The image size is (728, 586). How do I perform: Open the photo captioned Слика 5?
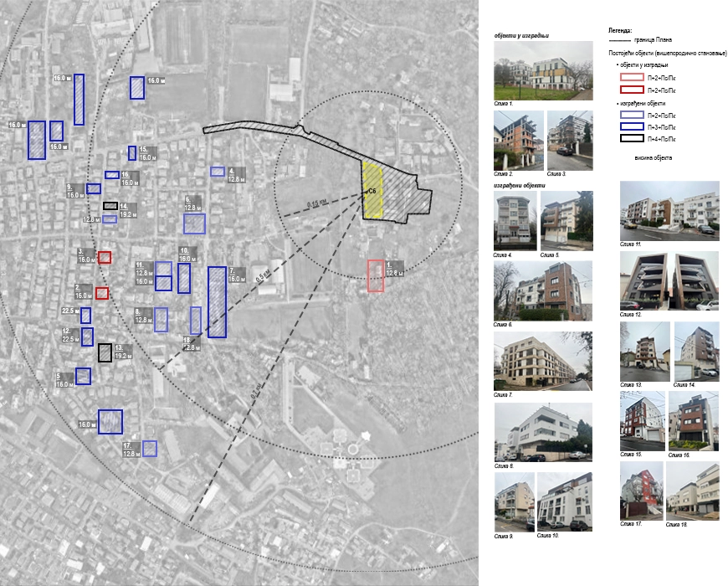pos(567,220)
